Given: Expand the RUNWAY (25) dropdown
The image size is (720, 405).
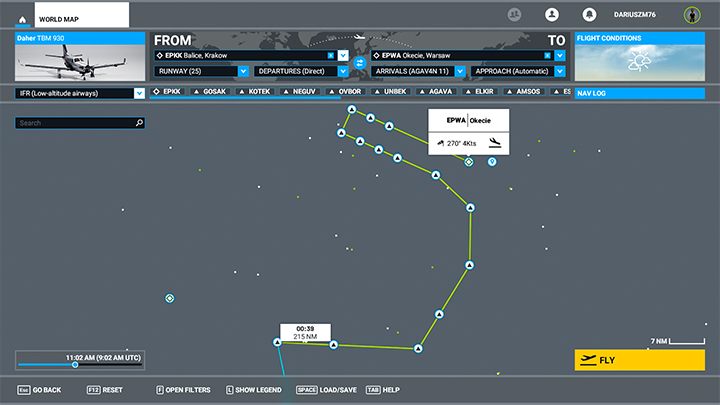Looking at the screenshot, I should 202,72.
